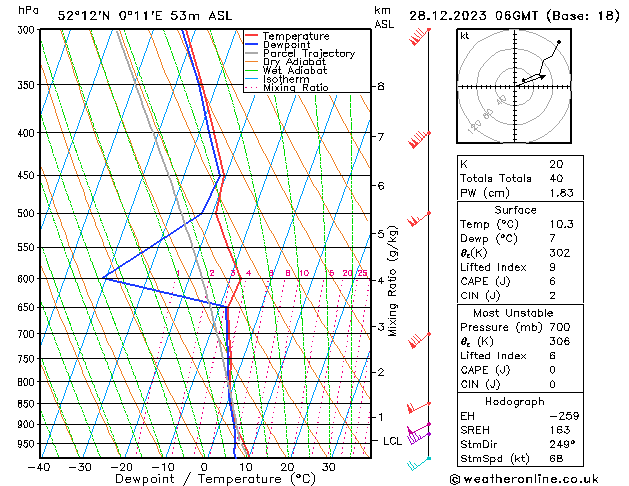Screen dimensions: 629x486
Task: Click the K index value 20
Action: 556,164
